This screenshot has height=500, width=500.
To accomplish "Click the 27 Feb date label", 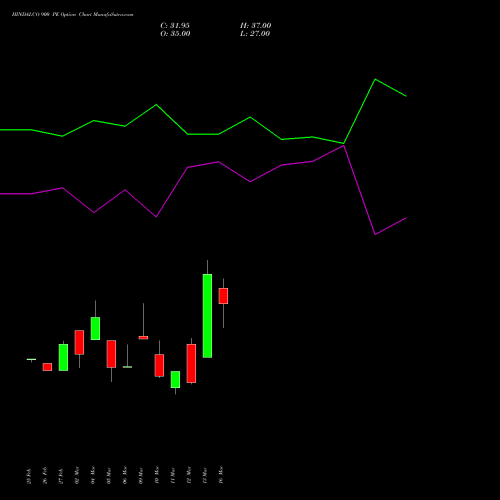I will point(61,476).
